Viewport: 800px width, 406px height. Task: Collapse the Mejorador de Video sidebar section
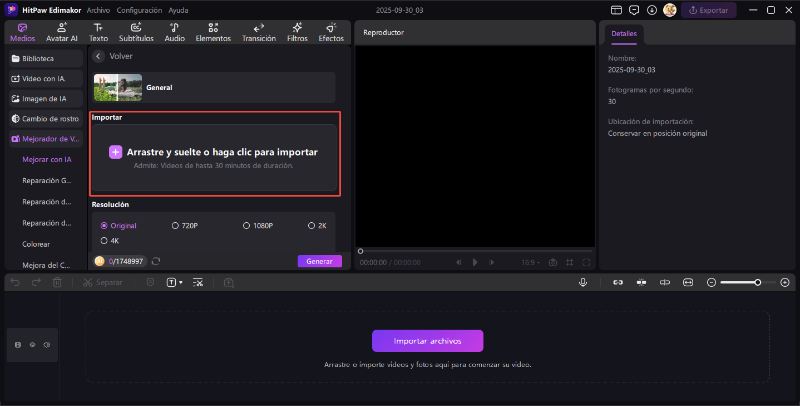44,139
